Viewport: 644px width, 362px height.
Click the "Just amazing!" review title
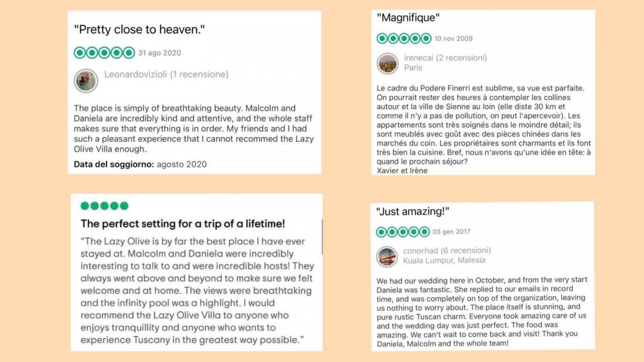click(413, 211)
